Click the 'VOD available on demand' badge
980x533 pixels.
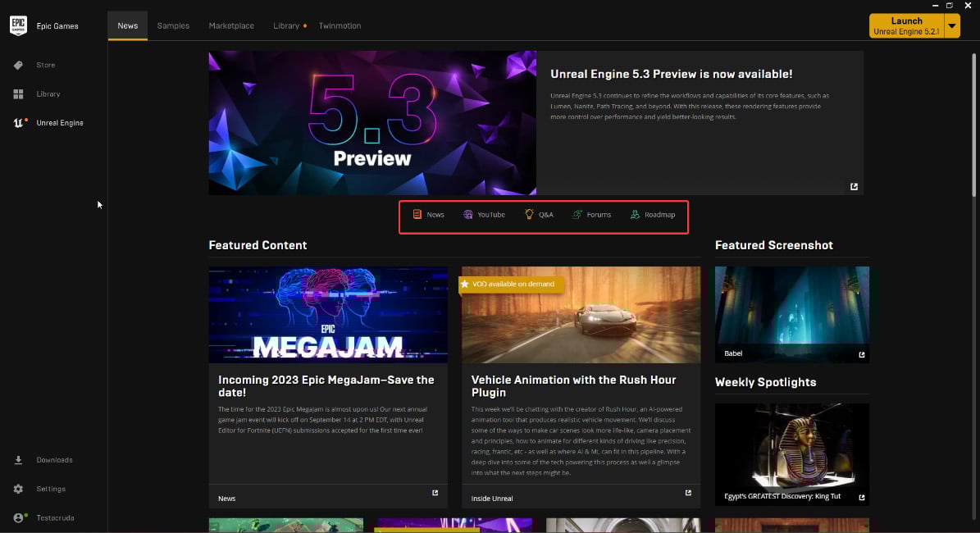(512, 285)
